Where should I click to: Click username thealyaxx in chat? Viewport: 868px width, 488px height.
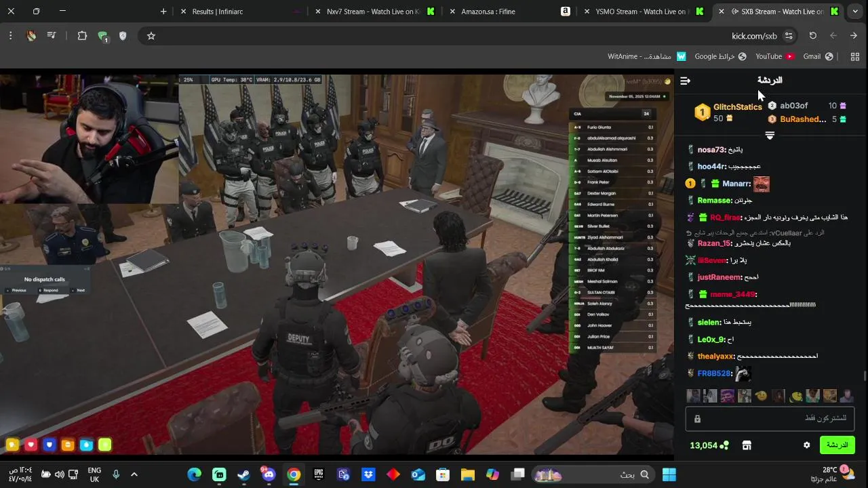(x=716, y=357)
